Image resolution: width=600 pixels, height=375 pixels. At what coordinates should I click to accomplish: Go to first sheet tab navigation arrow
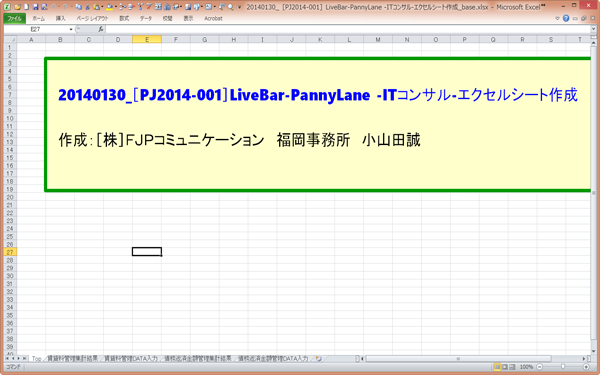click(x=7, y=359)
